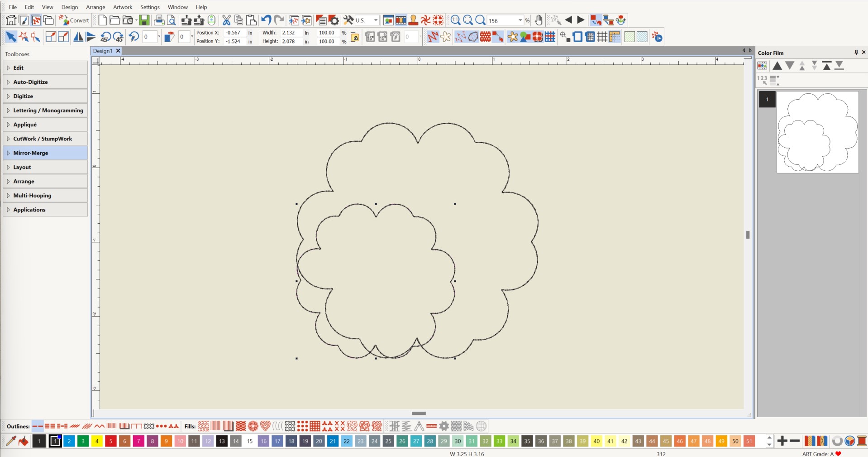Toggle Show Artistic View flower icon
The height and width of the screenshot is (457, 868).
click(x=446, y=37)
